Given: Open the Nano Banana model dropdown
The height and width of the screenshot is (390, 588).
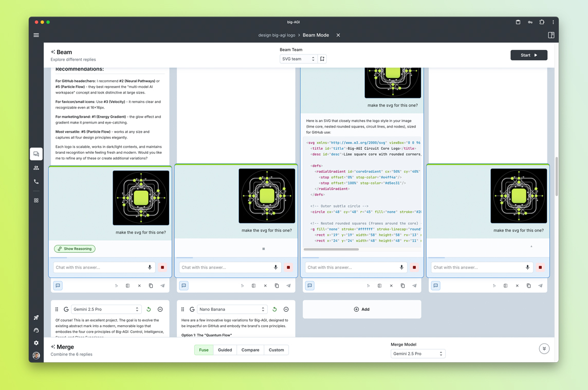Looking at the screenshot, I should pos(232,309).
